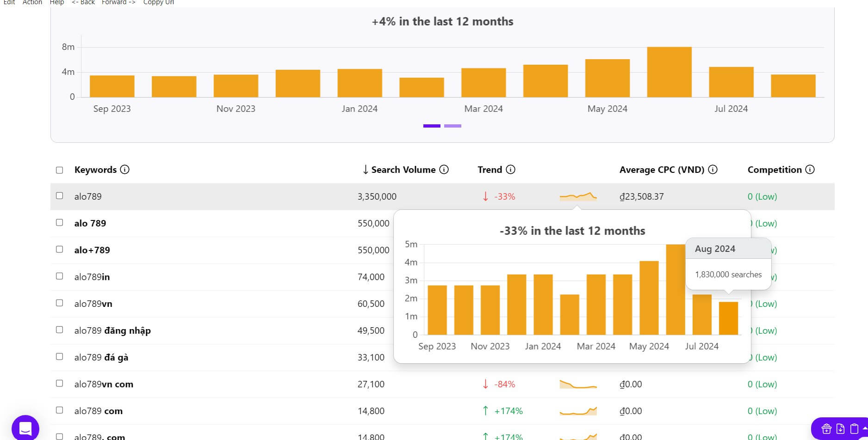868x440 pixels.
Task: Click the red down arrow beside -84%
Action: pyautogui.click(x=485, y=384)
